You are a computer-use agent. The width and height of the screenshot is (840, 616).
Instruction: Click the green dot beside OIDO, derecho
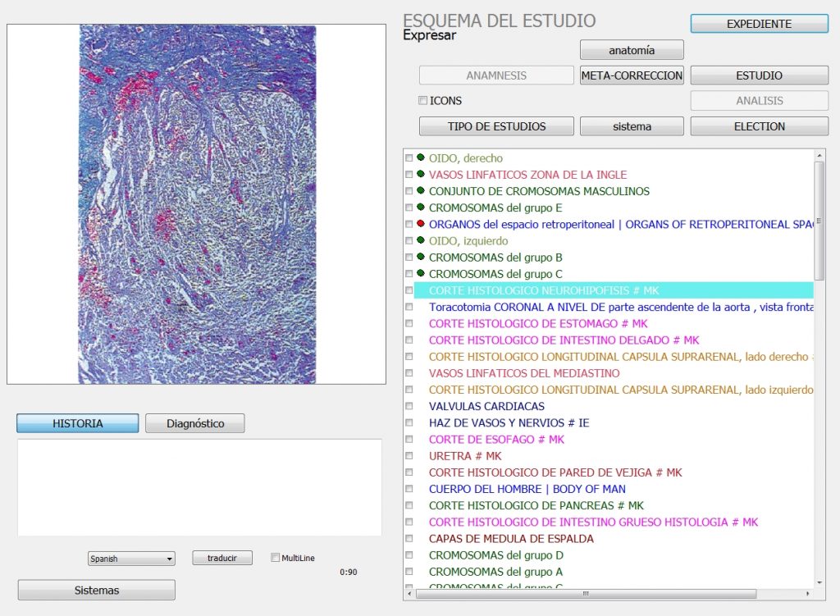pos(421,157)
